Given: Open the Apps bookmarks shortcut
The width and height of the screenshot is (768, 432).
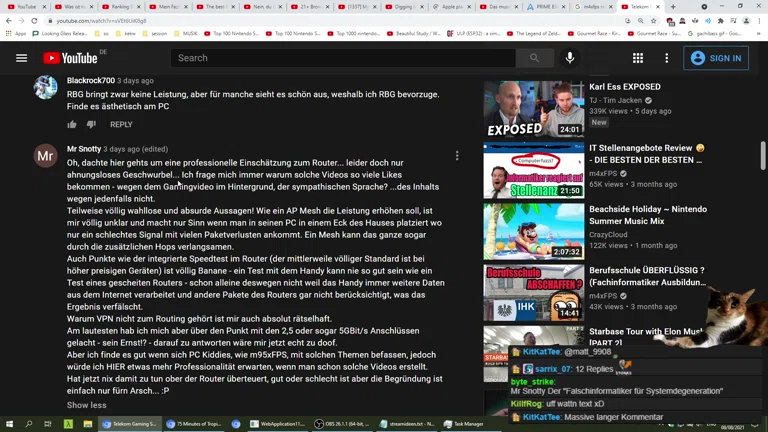Looking at the screenshot, I should [16, 33].
